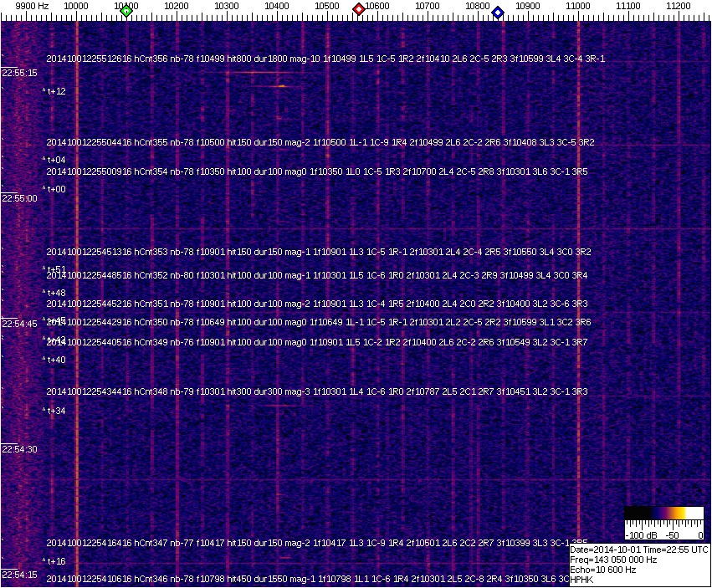This screenshot has width=712, height=588.
Task: Click the hCnt356 detection annotation line
Action: pos(325,59)
